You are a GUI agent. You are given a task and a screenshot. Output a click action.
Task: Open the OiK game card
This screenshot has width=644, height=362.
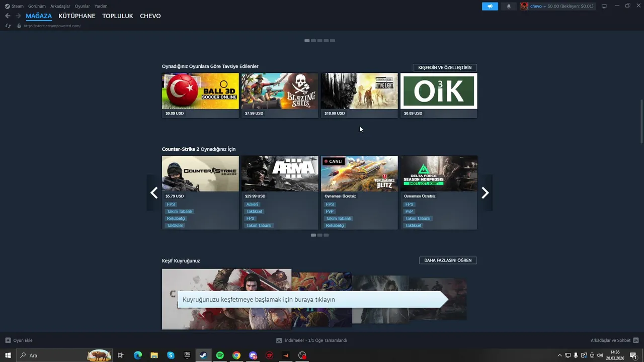(439, 96)
